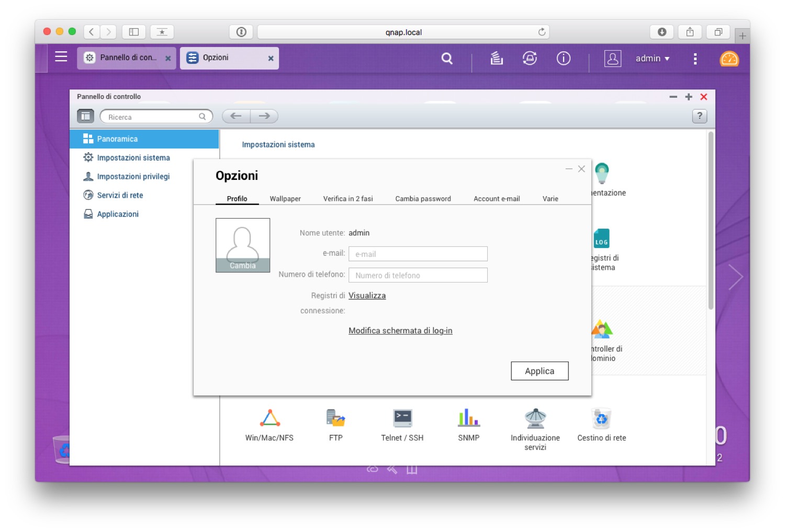
Task: Click the Ricerca search field
Action: (x=156, y=117)
